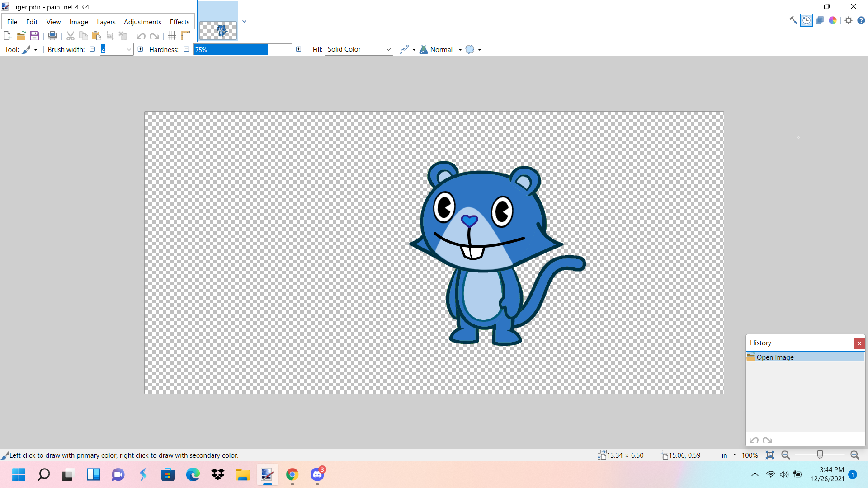Click the Deselect icon in toolbar
This screenshot has width=868, height=488.
[123, 36]
